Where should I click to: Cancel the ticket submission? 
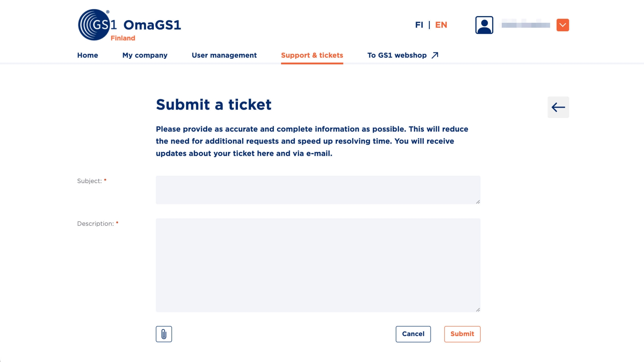click(x=413, y=334)
